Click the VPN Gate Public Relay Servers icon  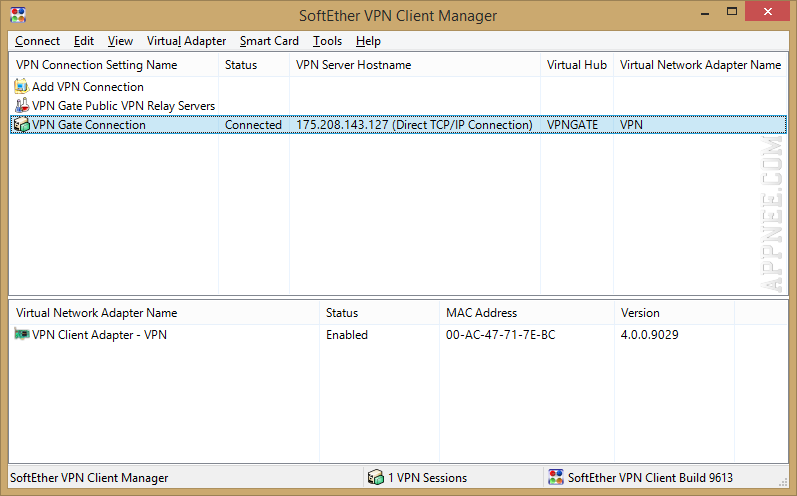point(21,106)
